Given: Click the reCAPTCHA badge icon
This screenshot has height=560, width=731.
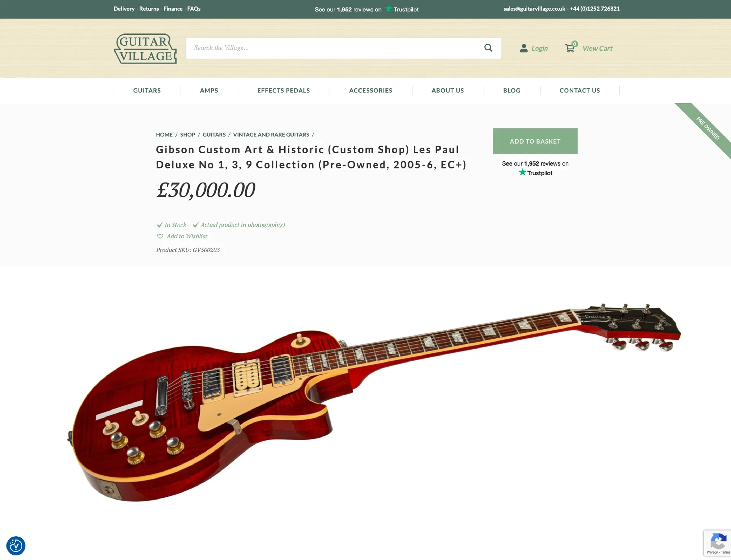Looking at the screenshot, I should click(x=718, y=541).
